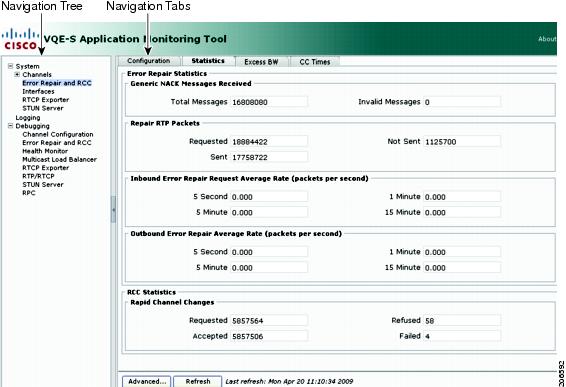This screenshot has height=387, width=566.
Task: Click Inbound 1 Minute rate field
Action: 462,197
